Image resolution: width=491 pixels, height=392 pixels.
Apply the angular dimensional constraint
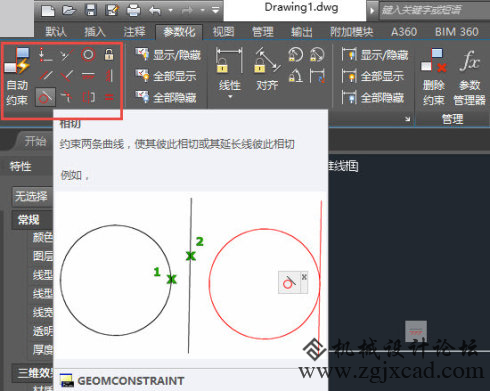point(295,76)
